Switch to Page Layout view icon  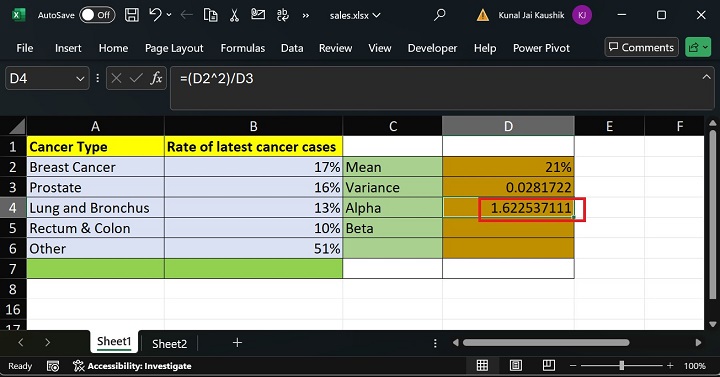(515, 366)
